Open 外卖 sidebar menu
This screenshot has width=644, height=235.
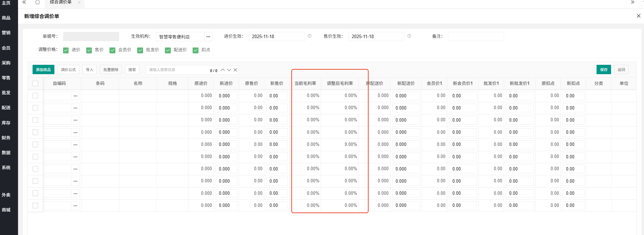6,195
